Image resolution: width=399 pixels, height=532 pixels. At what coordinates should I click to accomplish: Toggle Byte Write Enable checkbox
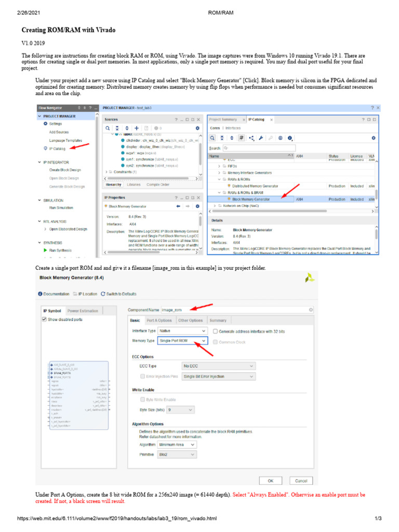click(x=142, y=400)
